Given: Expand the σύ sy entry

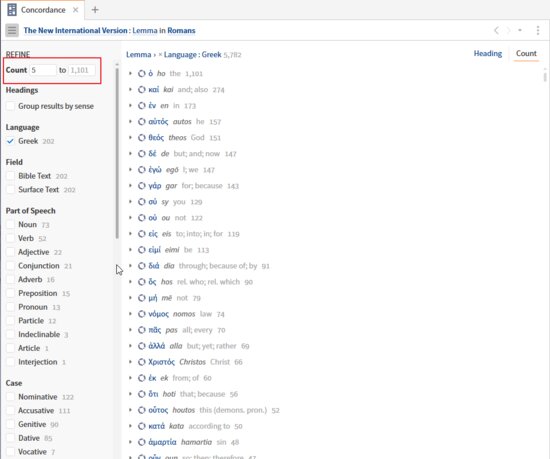Looking at the screenshot, I should (x=130, y=202).
